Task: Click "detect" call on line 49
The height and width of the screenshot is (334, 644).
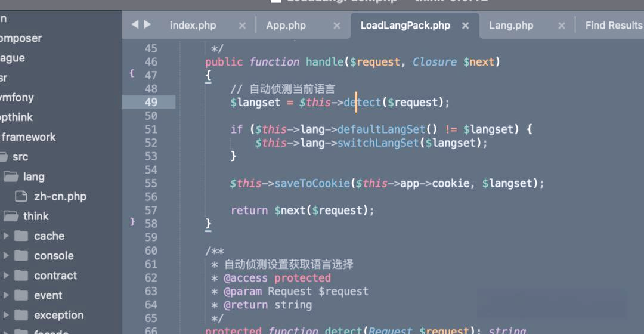Action: [363, 103]
